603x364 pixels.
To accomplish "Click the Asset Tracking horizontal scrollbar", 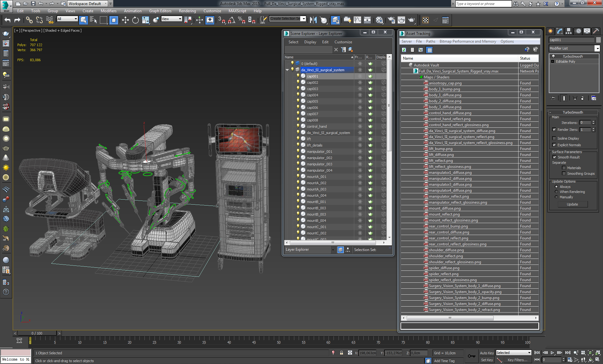I will (x=450, y=318).
